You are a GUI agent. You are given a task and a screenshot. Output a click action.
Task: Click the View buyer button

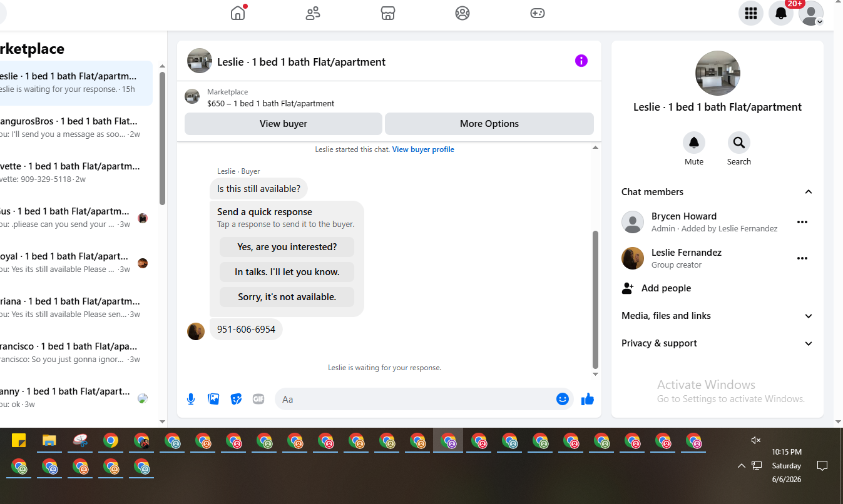click(x=284, y=124)
